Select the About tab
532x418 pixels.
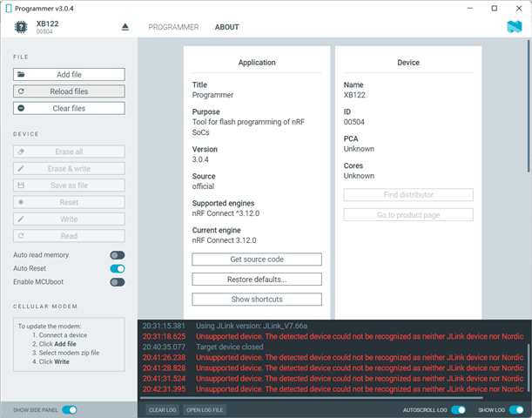click(226, 27)
